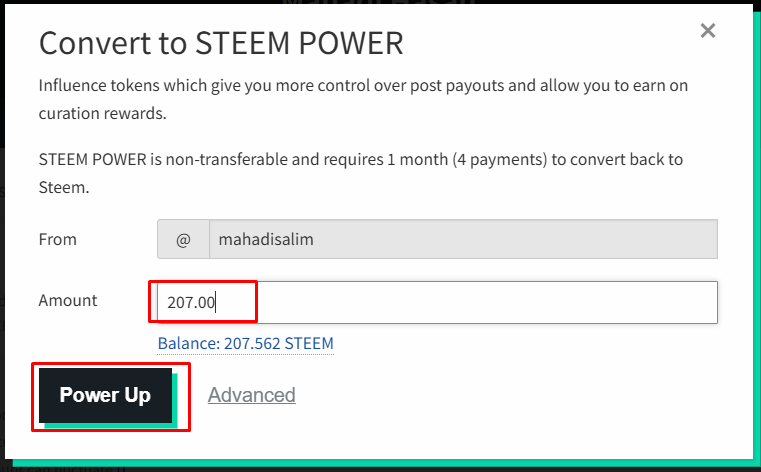Viewport: 761px width, 472px height.
Task: Click the Influence tokens description text
Action: click(362, 86)
